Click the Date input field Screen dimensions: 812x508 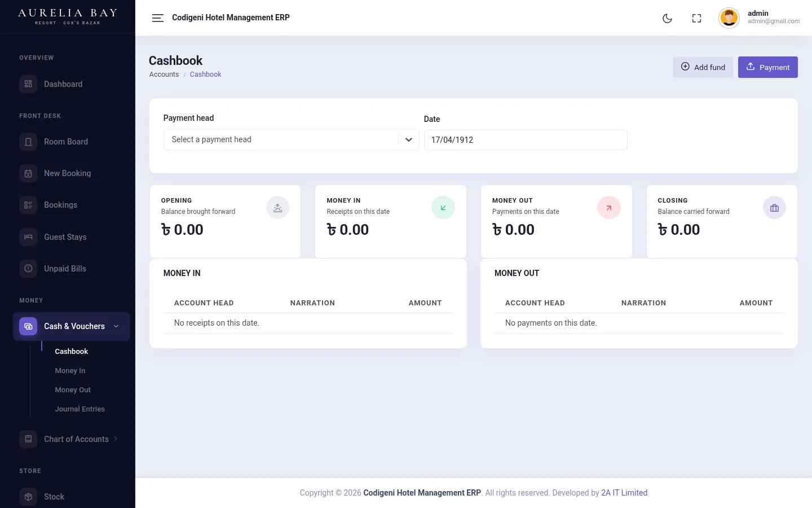526,140
